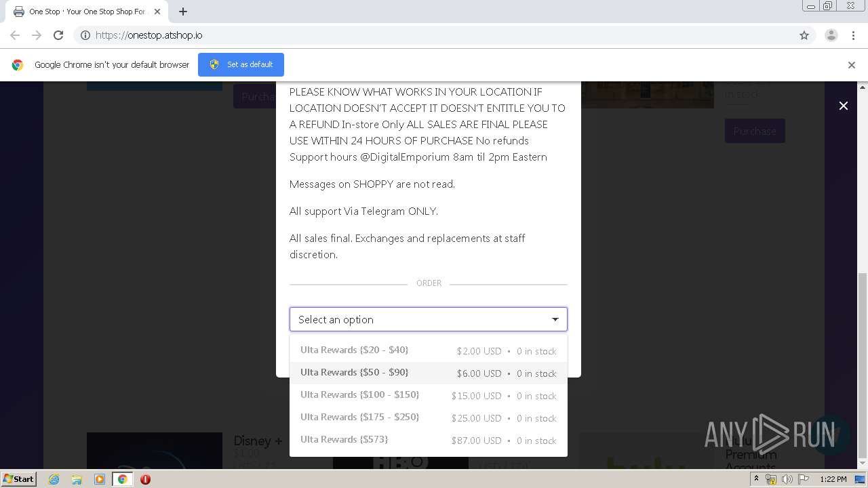
Task: Close the product modal dialog
Action: pyautogui.click(x=844, y=106)
